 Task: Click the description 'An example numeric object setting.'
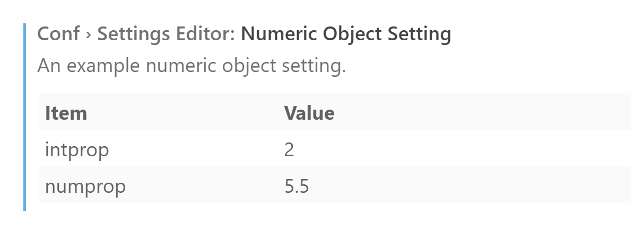point(192,66)
